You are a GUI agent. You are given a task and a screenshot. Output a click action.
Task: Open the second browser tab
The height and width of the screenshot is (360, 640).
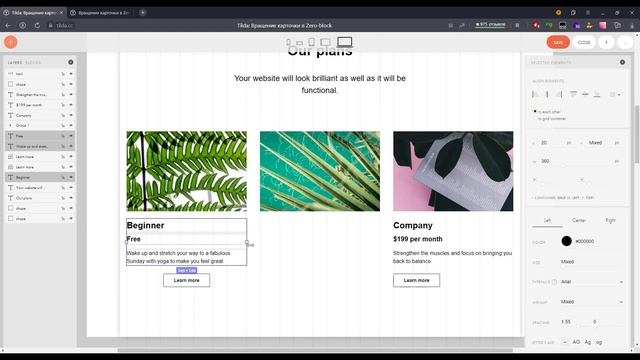pos(100,13)
